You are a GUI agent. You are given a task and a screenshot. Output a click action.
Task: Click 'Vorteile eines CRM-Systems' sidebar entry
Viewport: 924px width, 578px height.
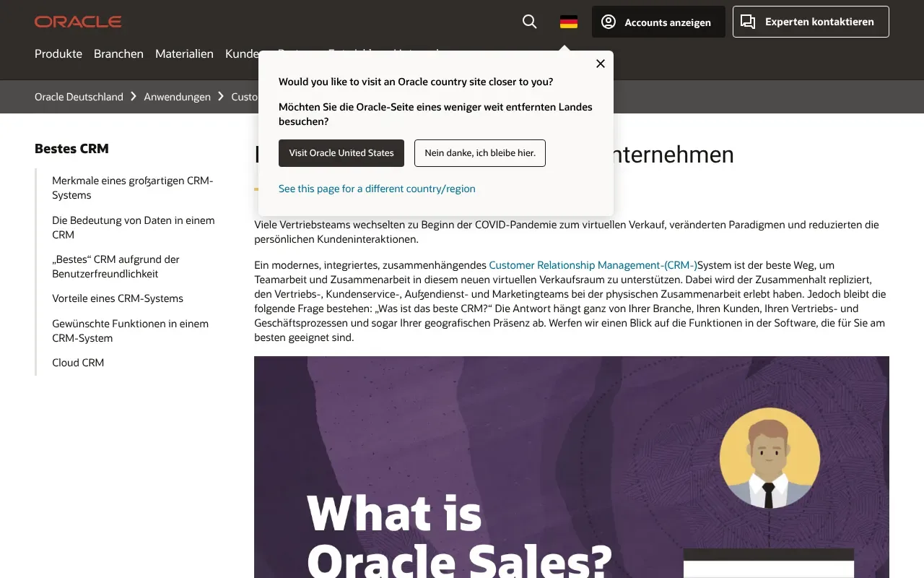pyautogui.click(x=118, y=298)
